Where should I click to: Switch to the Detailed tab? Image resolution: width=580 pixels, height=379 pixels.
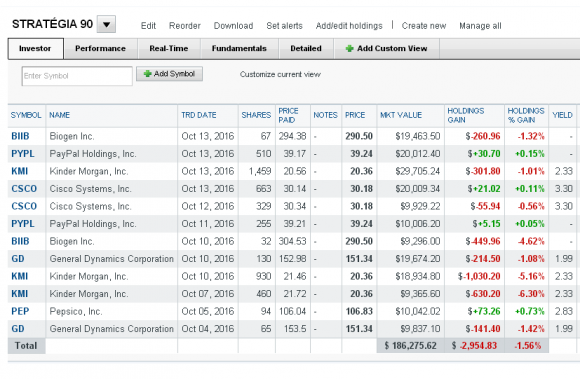point(306,48)
